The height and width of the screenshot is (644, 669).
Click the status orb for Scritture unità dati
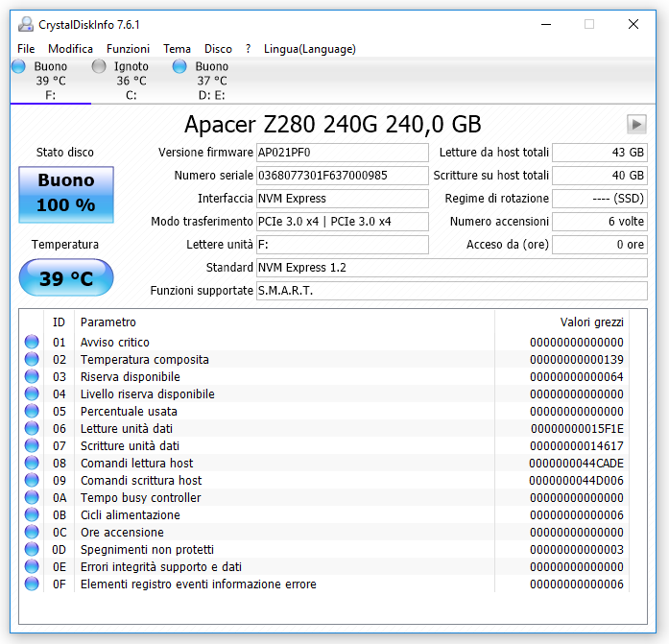[32, 445]
